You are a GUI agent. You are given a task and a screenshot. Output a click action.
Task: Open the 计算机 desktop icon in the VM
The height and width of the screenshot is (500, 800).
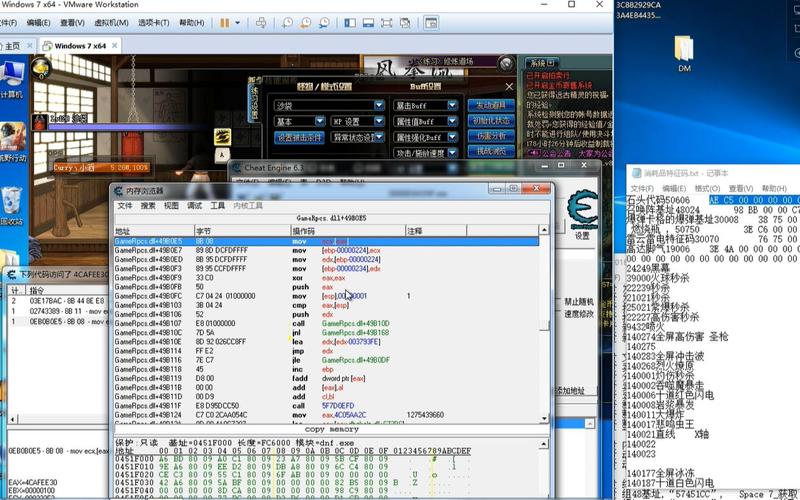[12, 79]
